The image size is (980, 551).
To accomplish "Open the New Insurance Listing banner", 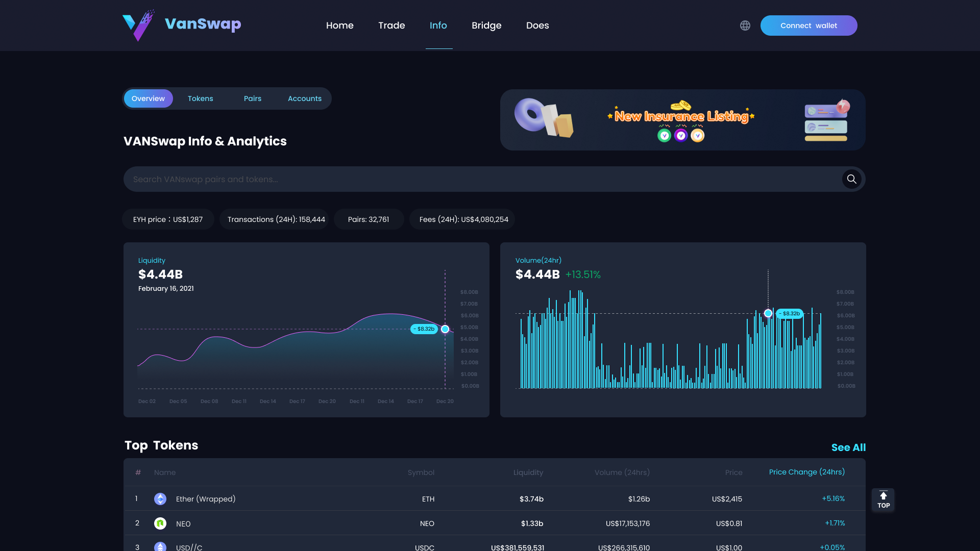I will click(682, 120).
